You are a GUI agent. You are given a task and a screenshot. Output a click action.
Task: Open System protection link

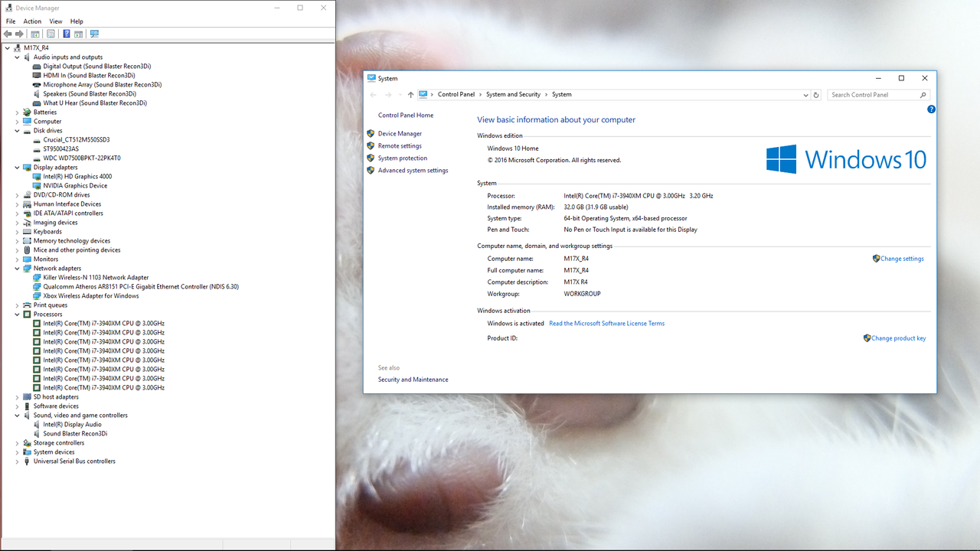click(403, 158)
